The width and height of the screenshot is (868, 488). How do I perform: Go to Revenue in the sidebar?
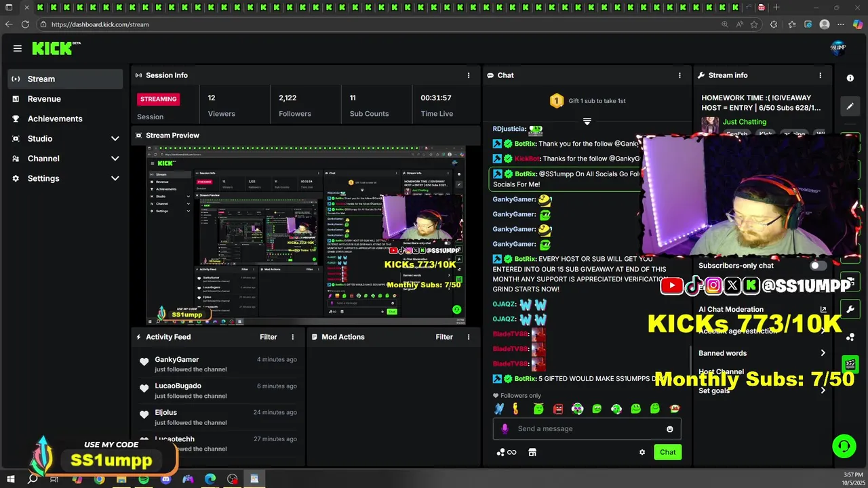coord(65,99)
